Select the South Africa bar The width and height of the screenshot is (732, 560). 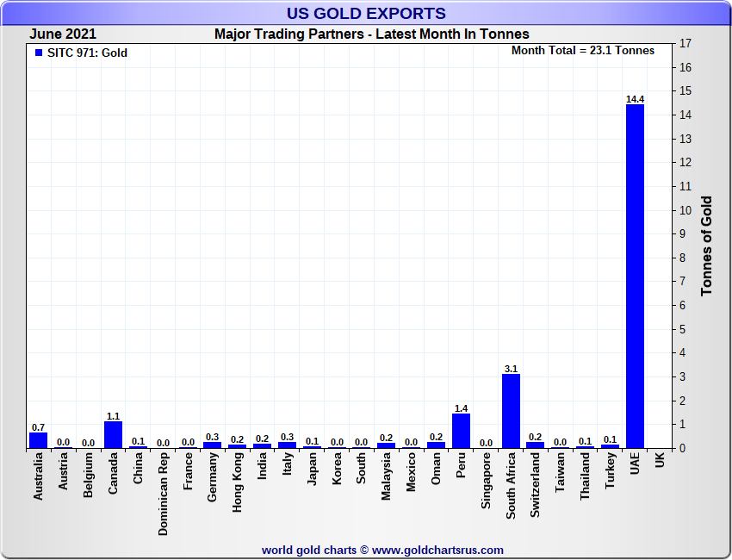point(511,411)
